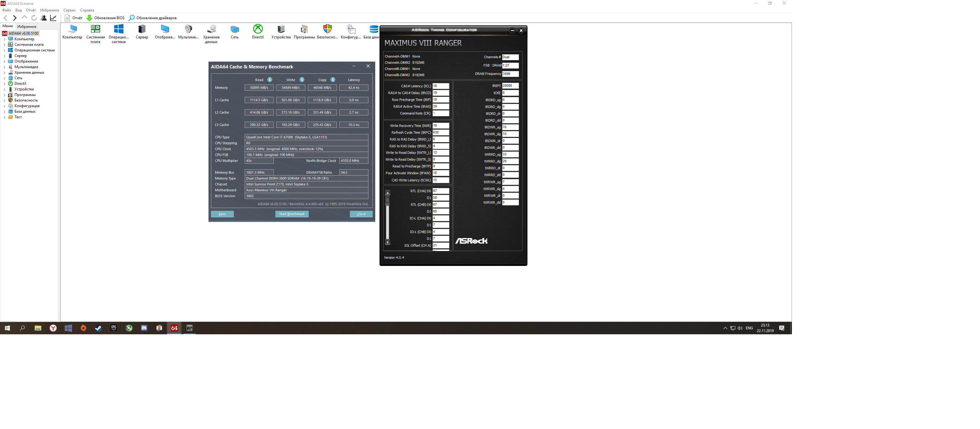Click the tREFI value field
Viewport: 980px width, 429px height.
[510, 86]
